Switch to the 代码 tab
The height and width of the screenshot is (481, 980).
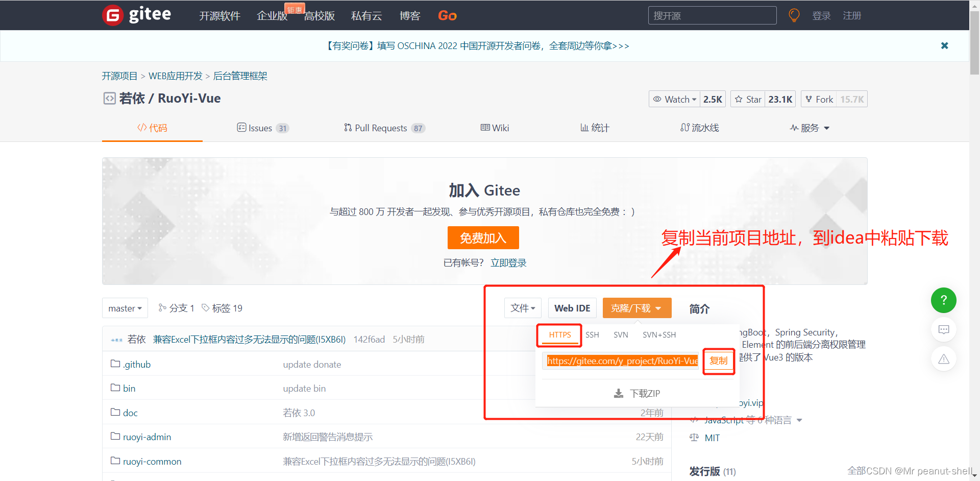pyautogui.click(x=152, y=128)
